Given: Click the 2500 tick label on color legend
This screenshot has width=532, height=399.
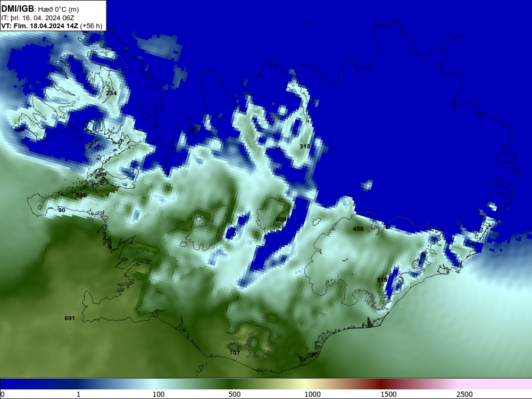Looking at the screenshot, I should tap(464, 394).
